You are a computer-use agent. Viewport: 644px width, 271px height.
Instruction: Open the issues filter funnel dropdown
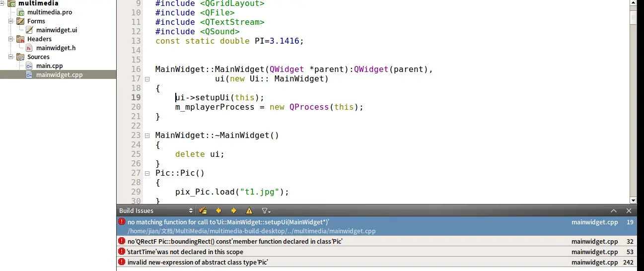pyautogui.click(x=266, y=210)
